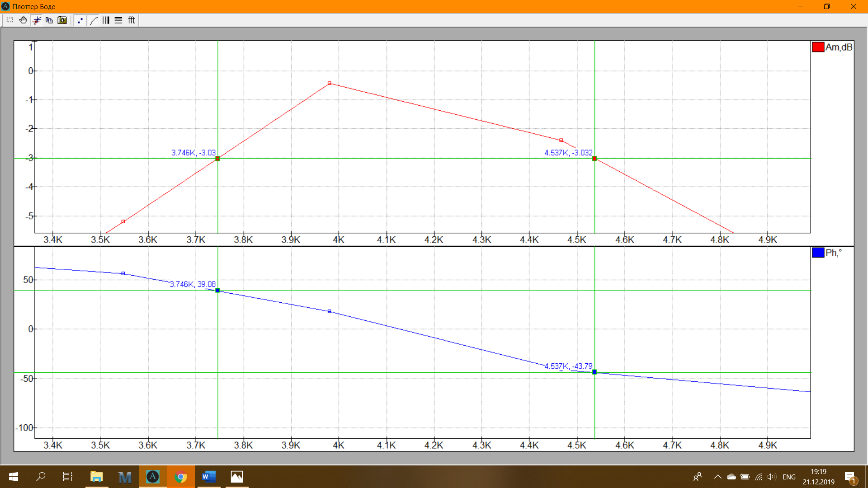Click the label text '4.537K, -43.79'
This screenshot has width=868, height=488.
pos(568,366)
